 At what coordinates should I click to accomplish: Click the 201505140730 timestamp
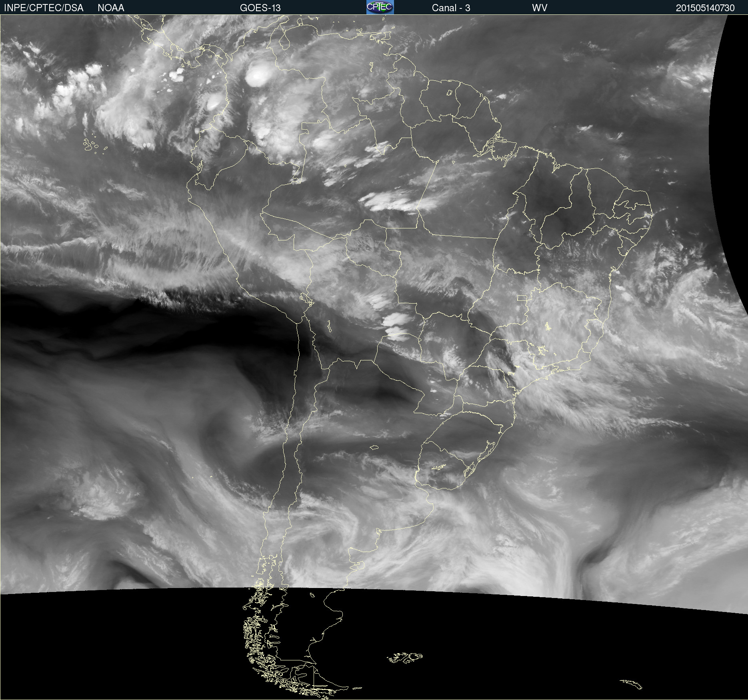click(x=705, y=8)
